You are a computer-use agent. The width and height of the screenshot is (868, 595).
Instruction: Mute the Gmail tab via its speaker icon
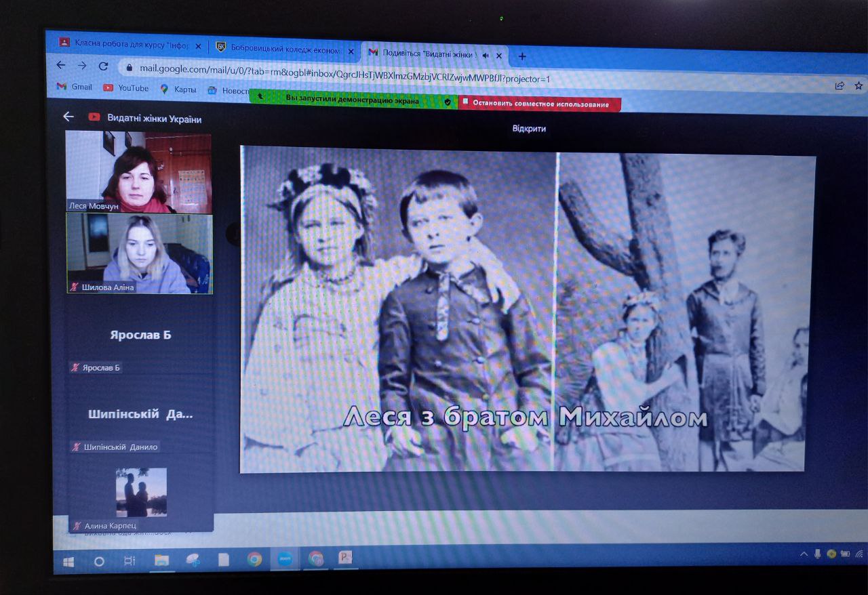pos(486,55)
